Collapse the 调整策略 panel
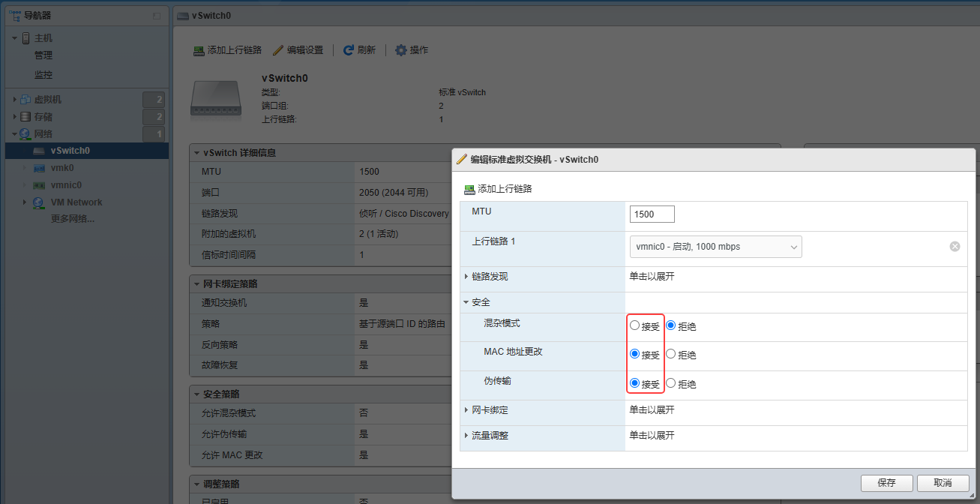 [x=198, y=484]
